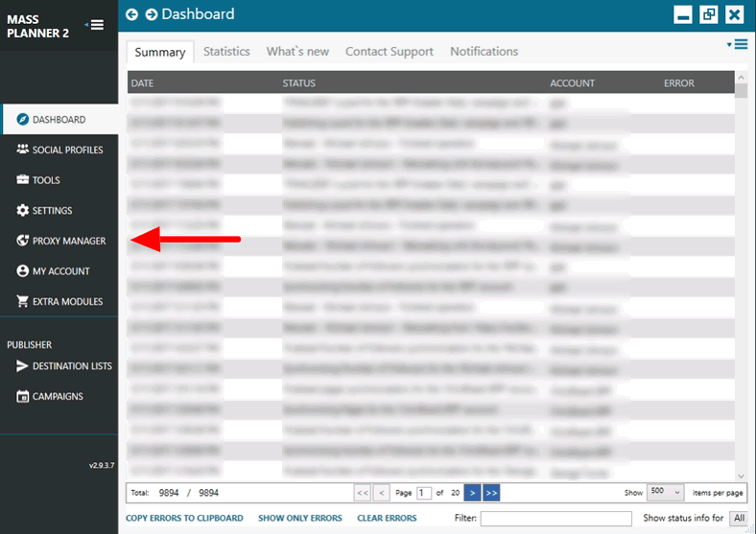This screenshot has width=756, height=534.
Task: Select the Dashboard sidebar item
Action: [59, 119]
